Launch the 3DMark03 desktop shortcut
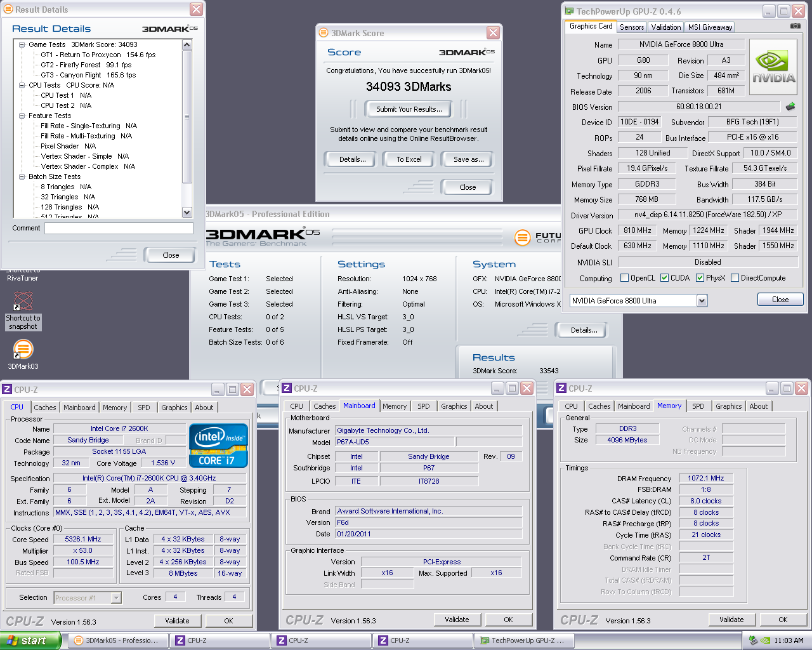The image size is (812, 650). [23, 355]
